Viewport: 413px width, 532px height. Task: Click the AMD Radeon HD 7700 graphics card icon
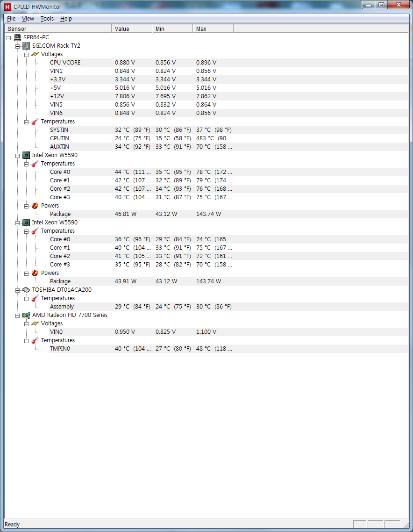pos(26,315)
